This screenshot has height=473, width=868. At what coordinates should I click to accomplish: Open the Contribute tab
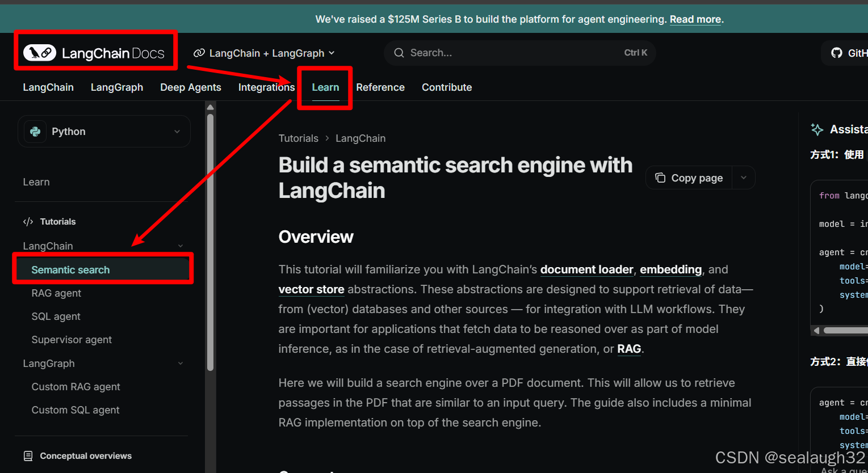tap(447, 87)
